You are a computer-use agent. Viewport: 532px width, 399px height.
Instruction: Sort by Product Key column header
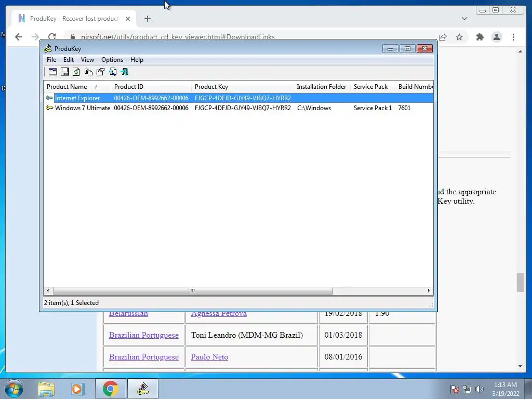(x=243, y=87)
